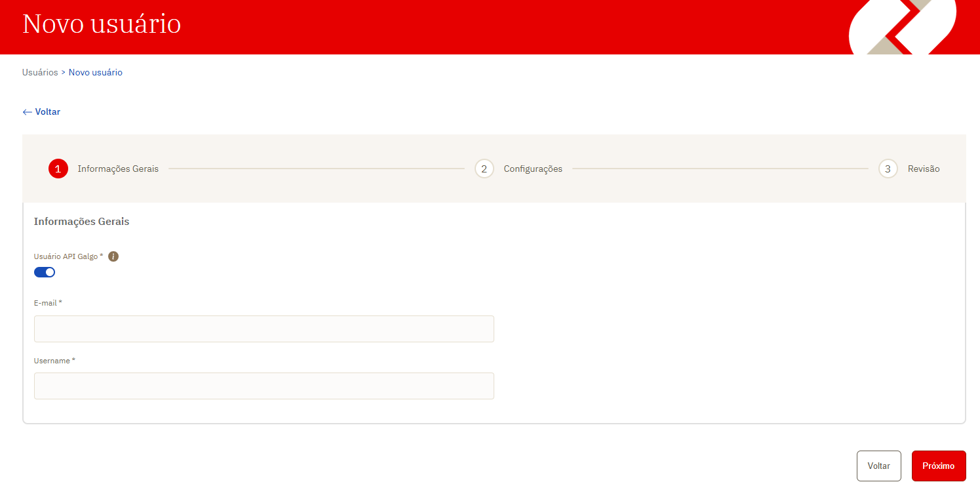Click the outlined Voltar button at the bottom

pos(879,466)
